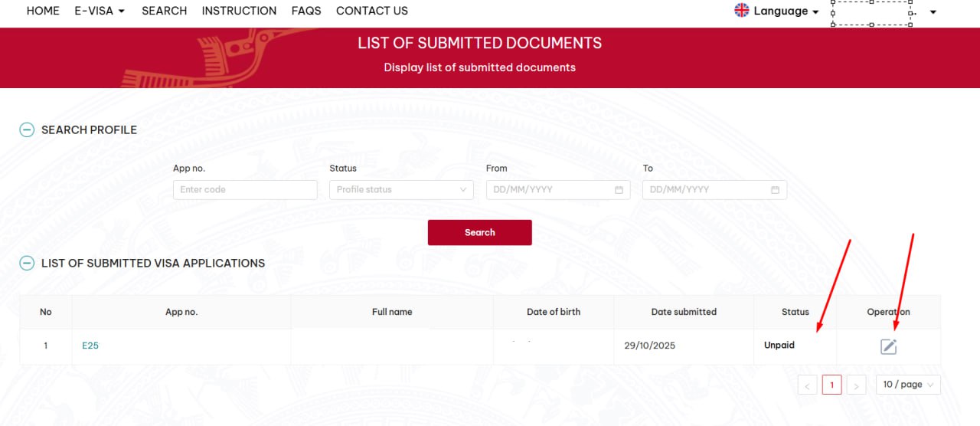
Task: Select page 1 in pagination
Action: pyautogui.click(x=832, y=385)
